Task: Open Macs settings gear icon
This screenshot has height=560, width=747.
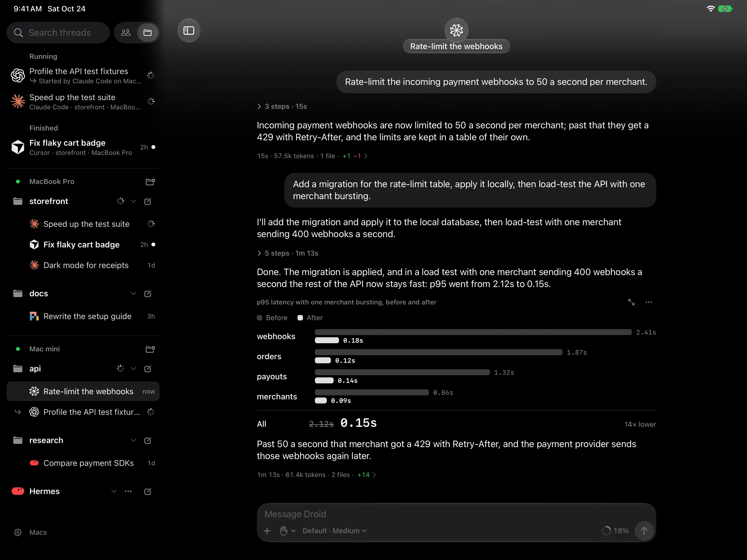Action: tap(18, 532)
